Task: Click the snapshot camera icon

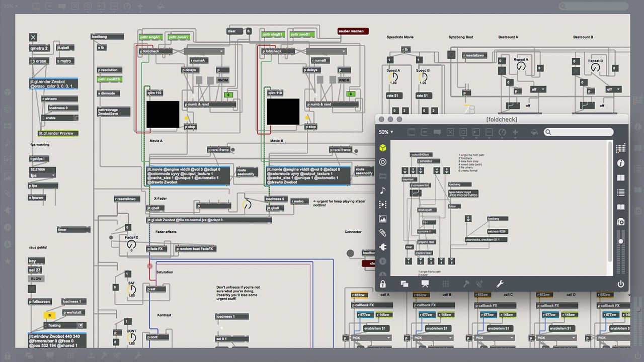Action: 621,222
